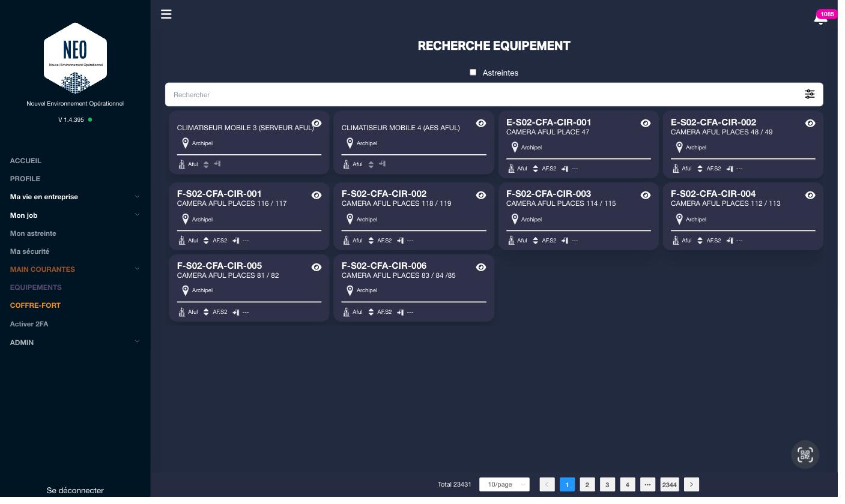
Task: Click the location pin on E-S02-CFA-CIR-001 card
Action: click(x=515, y=148)
